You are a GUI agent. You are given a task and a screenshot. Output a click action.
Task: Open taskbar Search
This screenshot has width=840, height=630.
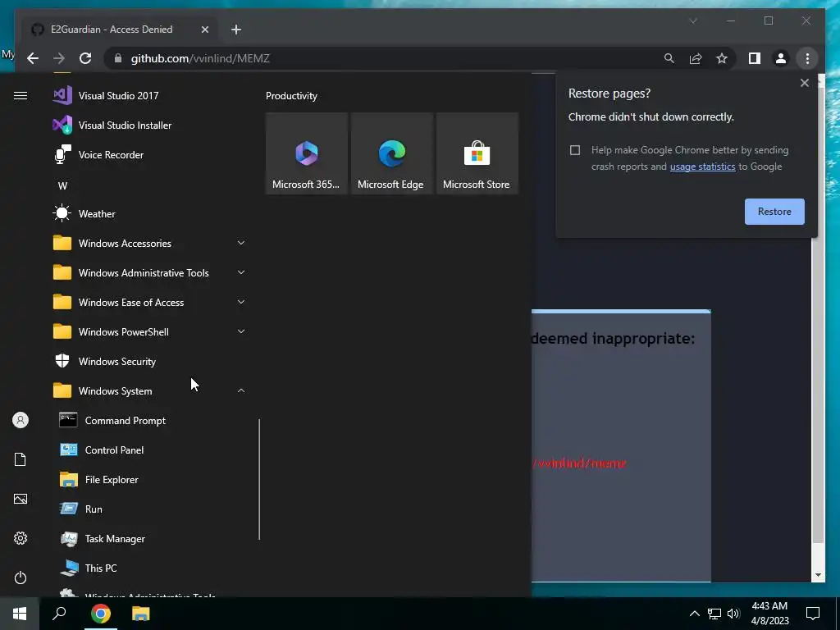point(59,614)
